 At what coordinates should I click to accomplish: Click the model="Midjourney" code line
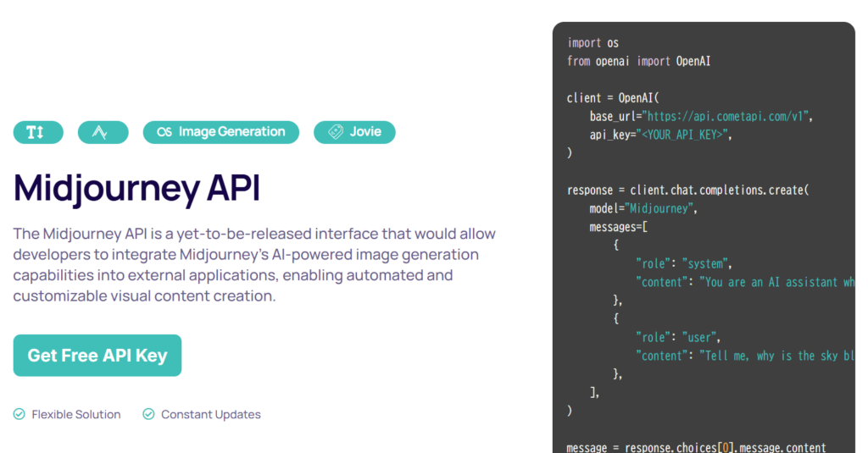(x=643, y=208)
